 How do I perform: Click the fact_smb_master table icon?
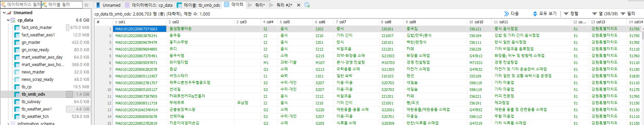17,28
